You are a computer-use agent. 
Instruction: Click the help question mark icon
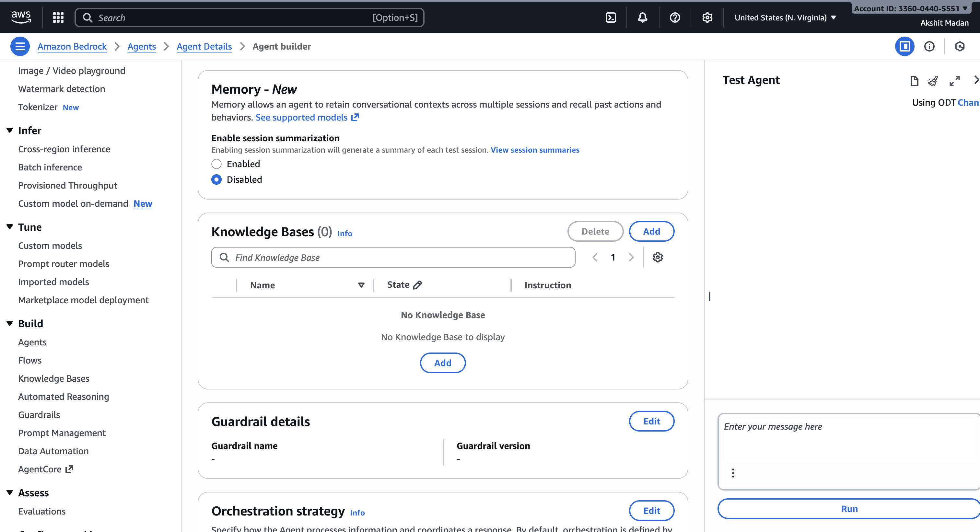click(675, 17)
